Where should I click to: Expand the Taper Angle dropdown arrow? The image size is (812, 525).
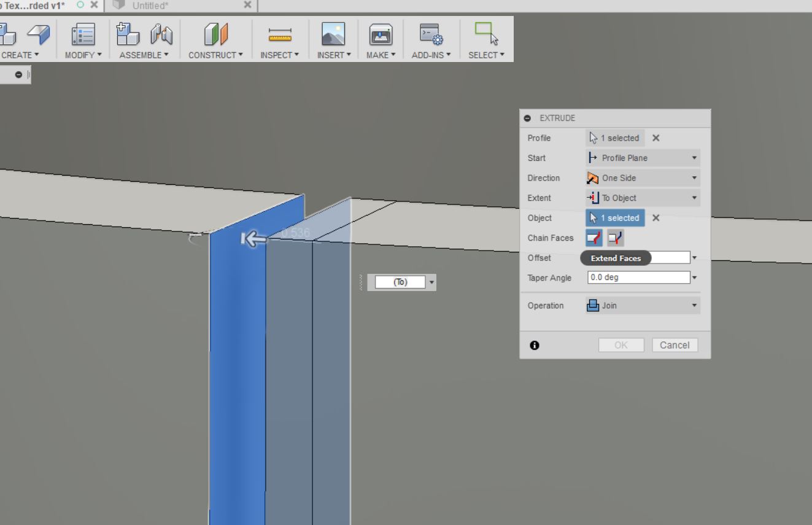click(695, 278)
